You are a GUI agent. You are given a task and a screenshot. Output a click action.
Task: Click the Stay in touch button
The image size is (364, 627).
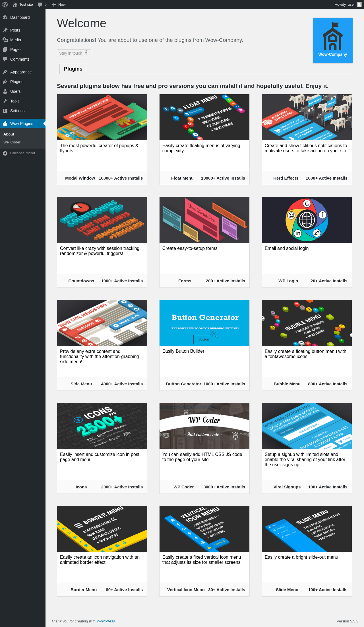click(74, 53)
